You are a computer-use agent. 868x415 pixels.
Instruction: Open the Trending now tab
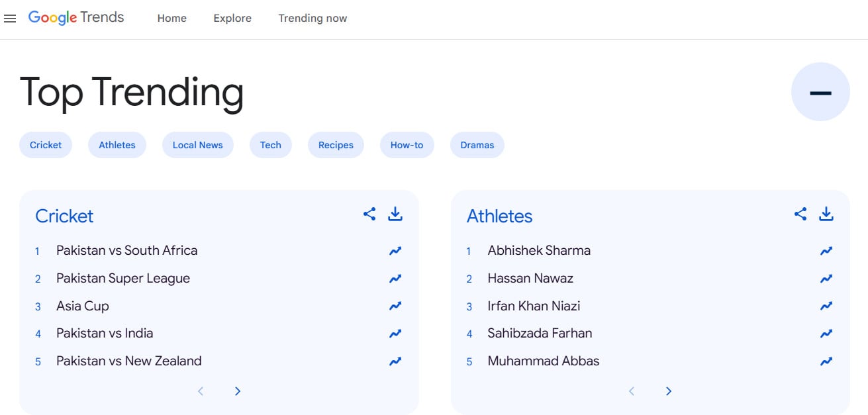click(313, 19)
